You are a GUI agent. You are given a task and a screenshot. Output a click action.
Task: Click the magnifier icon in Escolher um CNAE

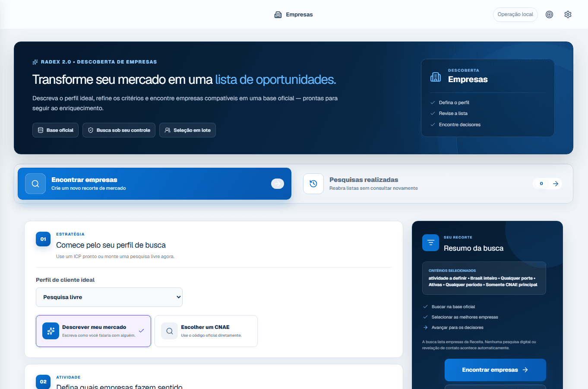170,331
